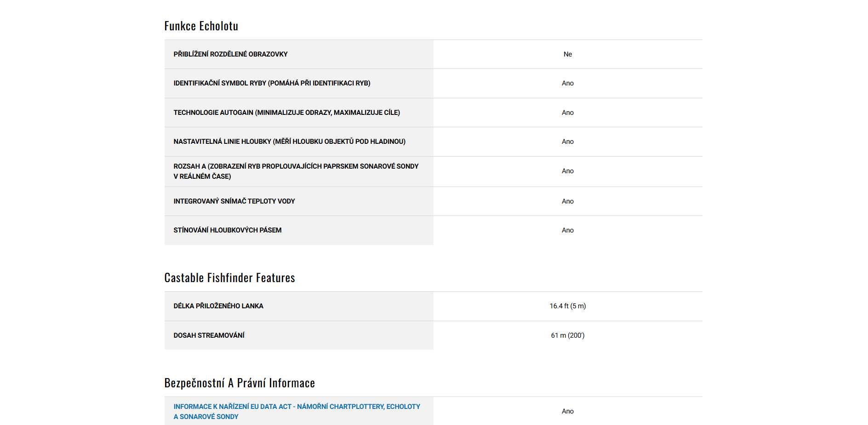The height and width of the screenshot is (425, 868).
Task: Click Ano value beside Identifikační symbol ryby
Action: click(x=568, y=83)
